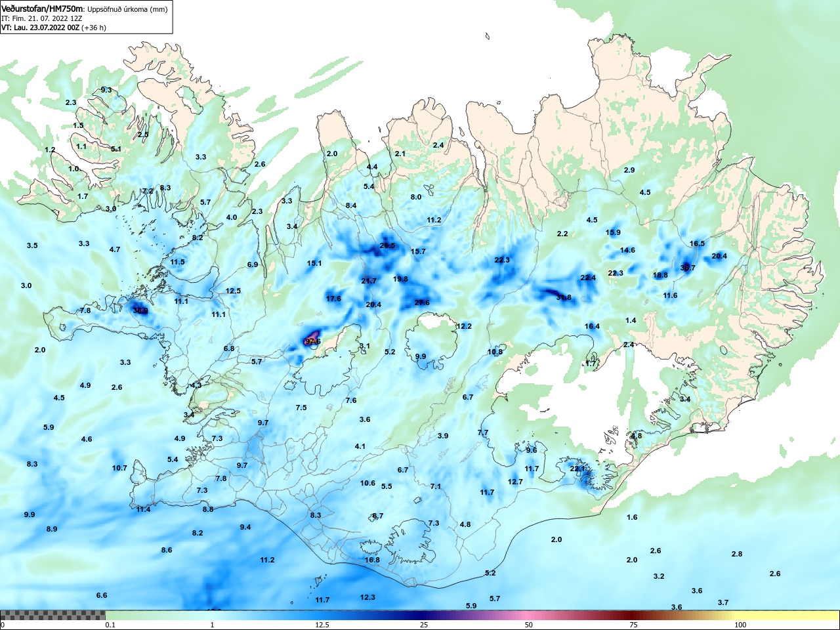The width and height of the screenshot is (840, 630).
Task: Click the value 8.0 on the map
Action: click(x=416, y=197)
